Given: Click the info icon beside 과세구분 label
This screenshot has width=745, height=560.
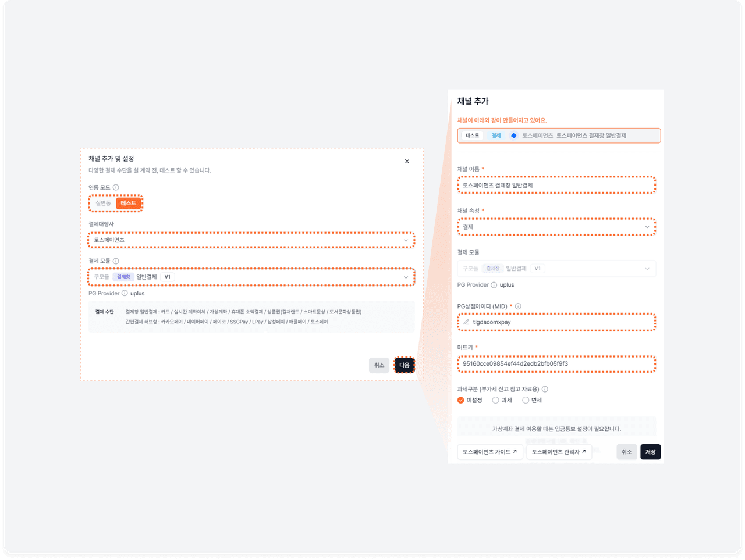Looking at the screenshot, I should pos(545,389).
